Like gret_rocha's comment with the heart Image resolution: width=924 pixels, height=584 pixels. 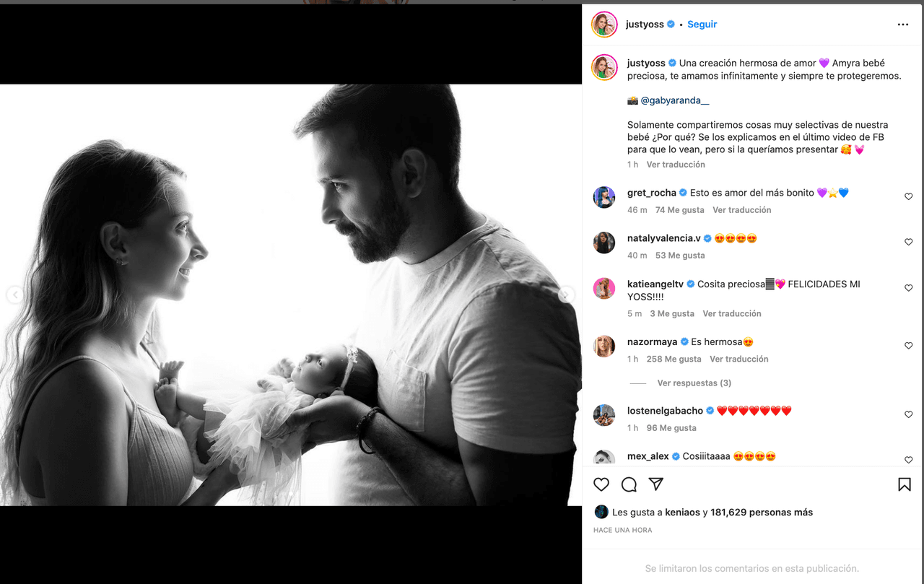pos(908,196)
